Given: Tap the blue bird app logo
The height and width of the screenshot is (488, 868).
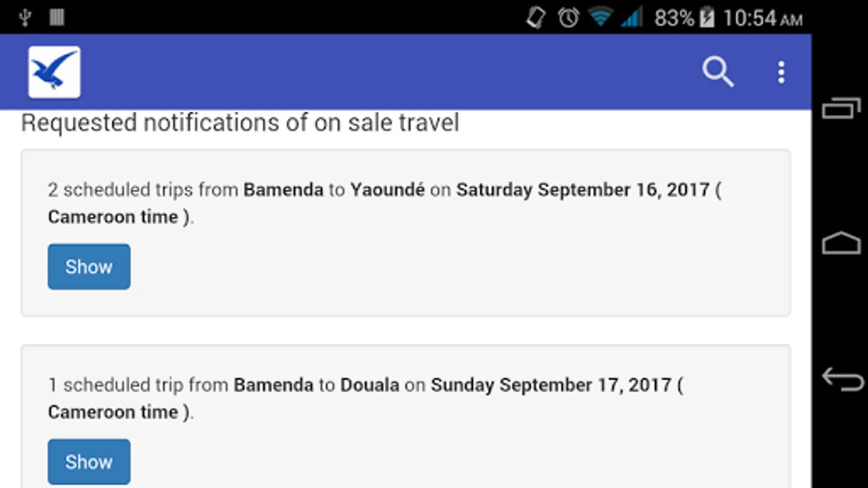Looking at the screenshot, I should click(54, 72).
